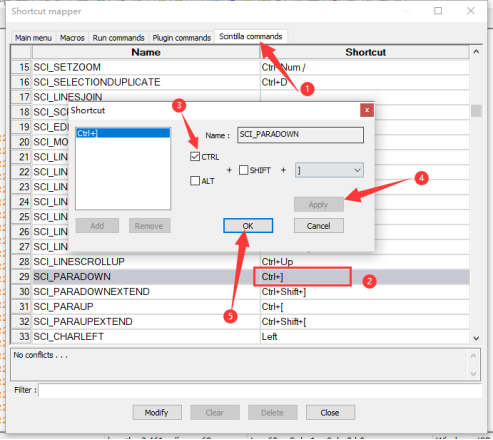Viewport: 493px width, 440px height.
Task: Click the Ctrl+] shortcut cell
Action: tap(365, 276)
